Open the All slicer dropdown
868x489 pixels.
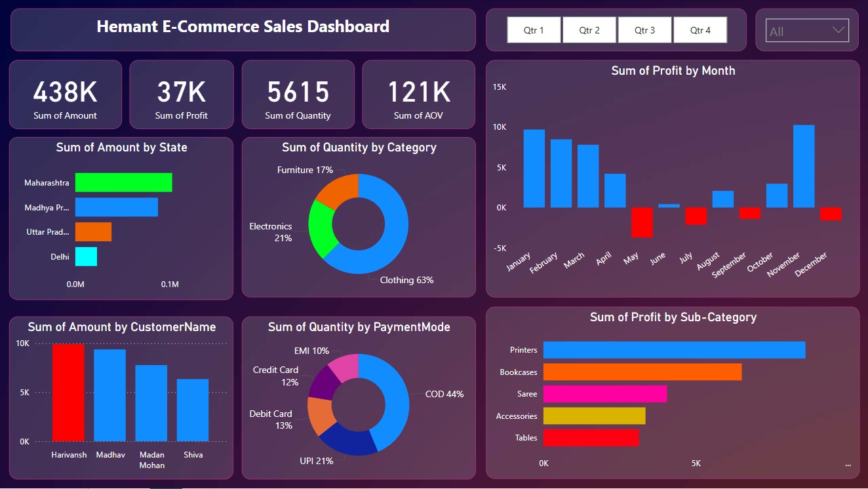click(806, 30)
